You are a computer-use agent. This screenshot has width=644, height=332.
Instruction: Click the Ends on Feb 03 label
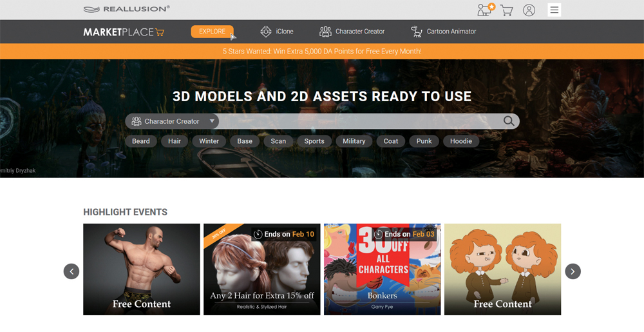point(404,234)
